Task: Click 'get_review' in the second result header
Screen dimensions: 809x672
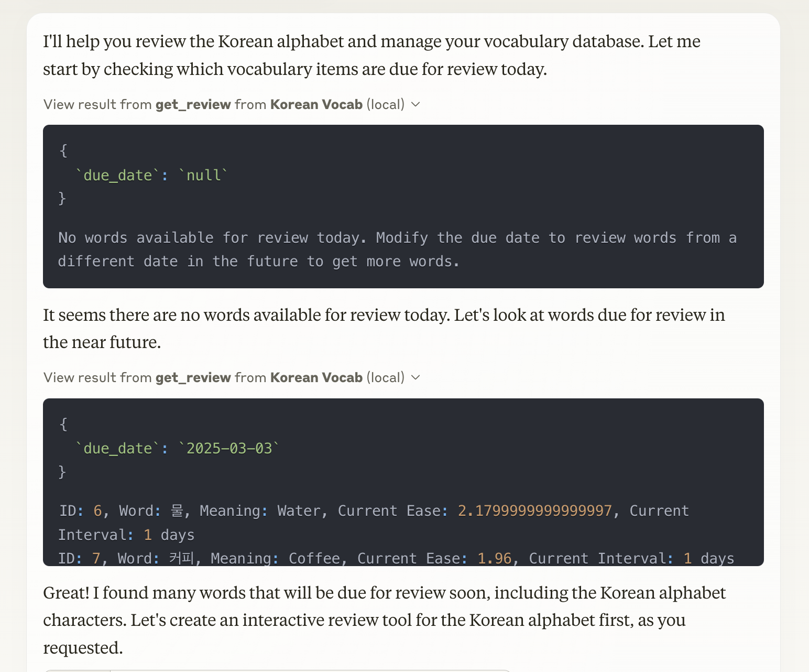Action: pos(193,377)
